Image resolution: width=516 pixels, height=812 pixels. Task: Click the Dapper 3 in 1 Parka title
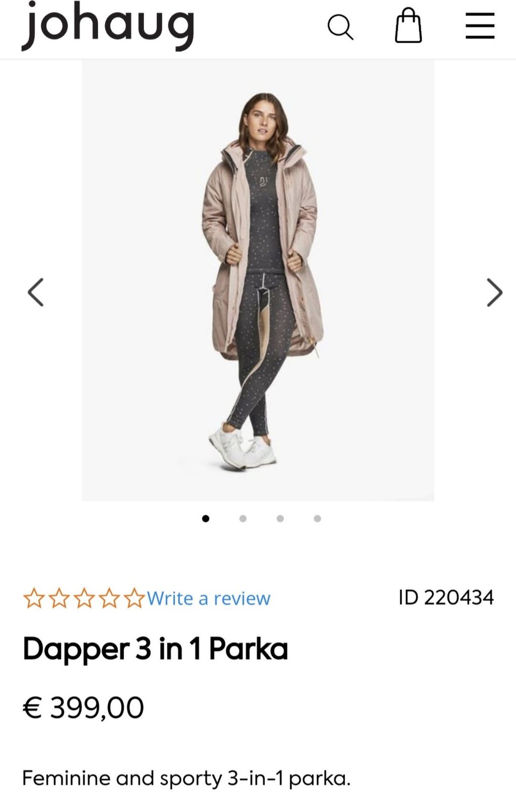(155, 649)
